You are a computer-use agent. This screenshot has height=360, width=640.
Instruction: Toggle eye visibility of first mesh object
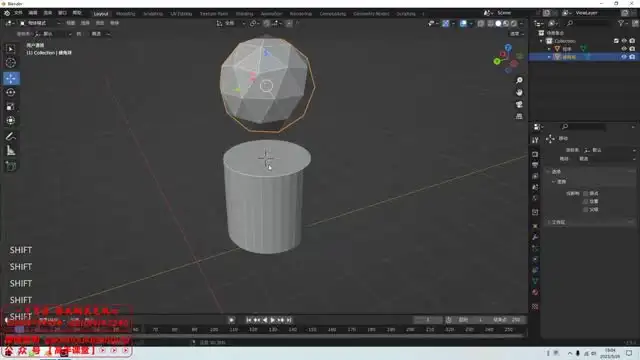tap(624, 49)
